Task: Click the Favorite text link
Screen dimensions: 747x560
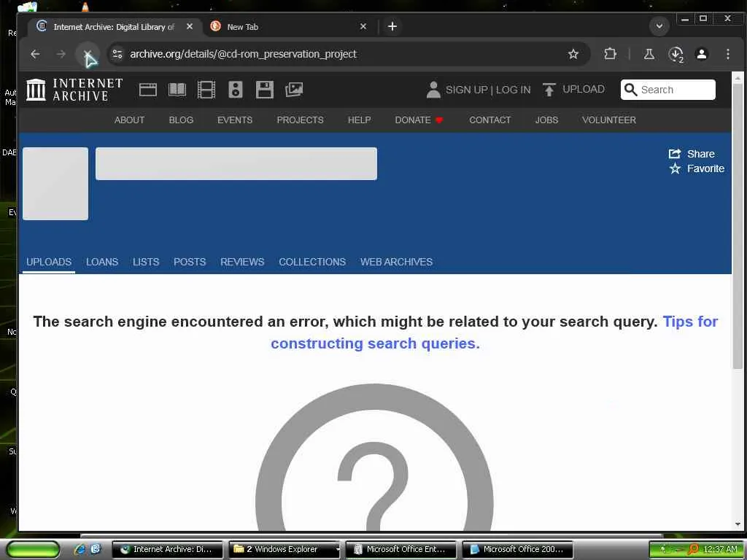Action: pos(705,168)
